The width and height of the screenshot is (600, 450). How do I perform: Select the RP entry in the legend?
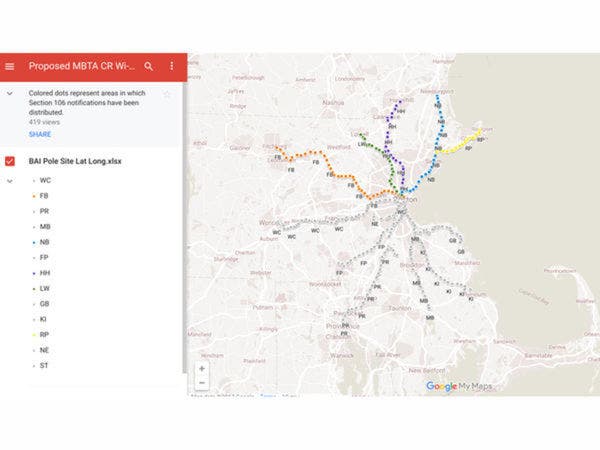(x=45, y=334)
